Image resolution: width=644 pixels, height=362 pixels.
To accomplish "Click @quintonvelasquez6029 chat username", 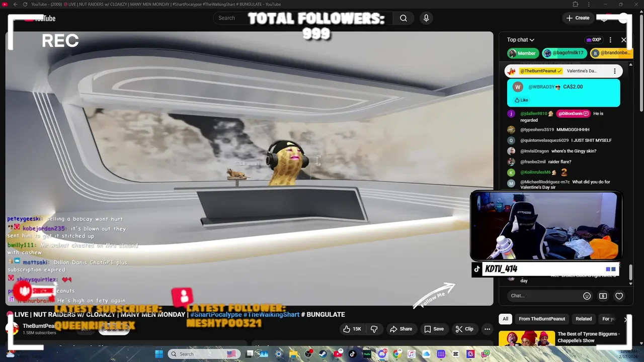I will point(544,140).
